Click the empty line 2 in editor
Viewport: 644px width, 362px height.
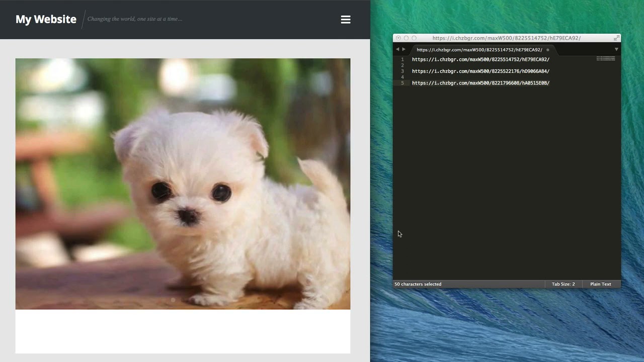point(503,65)
